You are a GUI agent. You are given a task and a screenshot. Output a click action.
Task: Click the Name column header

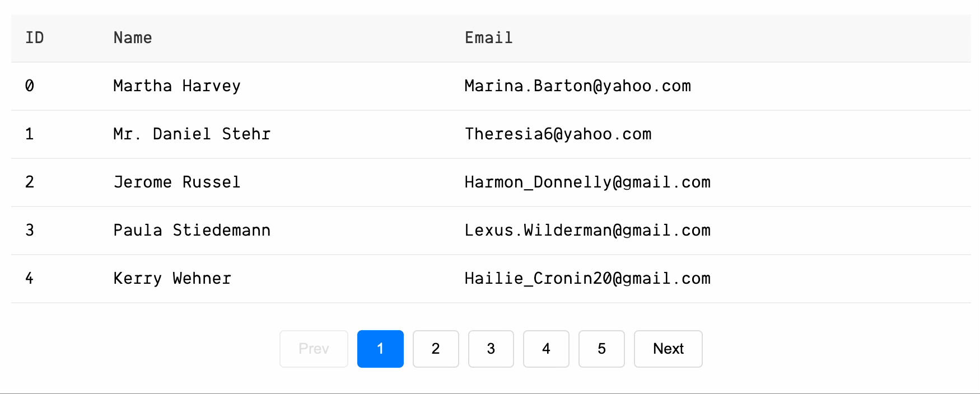click(133, 38)
